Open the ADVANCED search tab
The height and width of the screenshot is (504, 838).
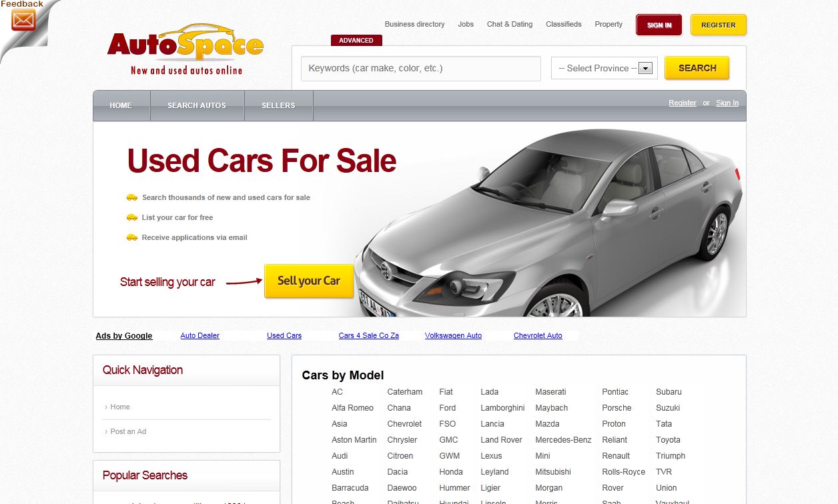tap(356, 41)
